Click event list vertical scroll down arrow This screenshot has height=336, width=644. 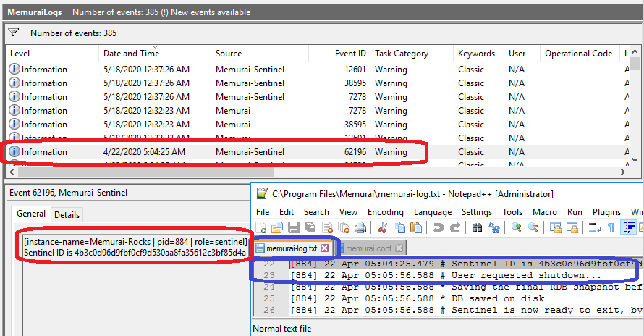[635, 159]
